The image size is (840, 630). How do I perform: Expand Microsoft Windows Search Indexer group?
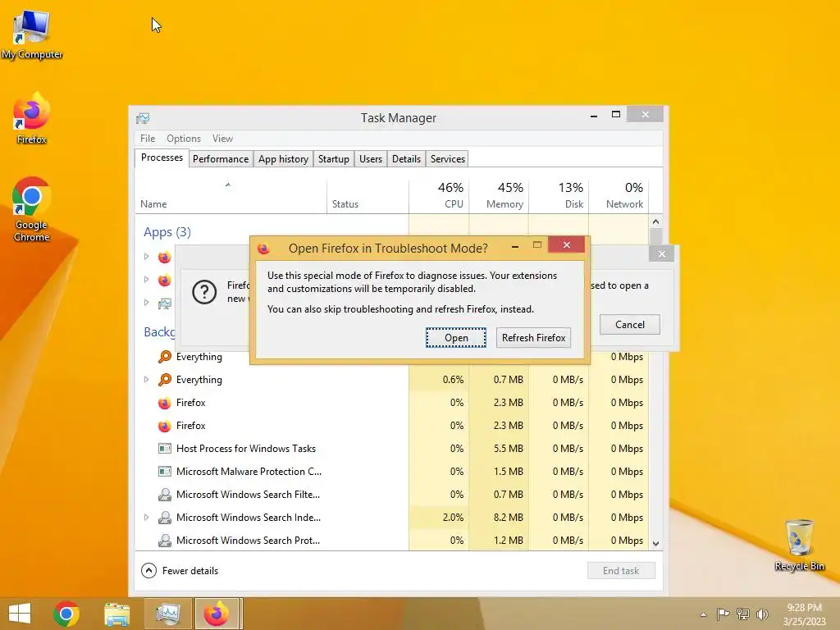tap(146, 517)
